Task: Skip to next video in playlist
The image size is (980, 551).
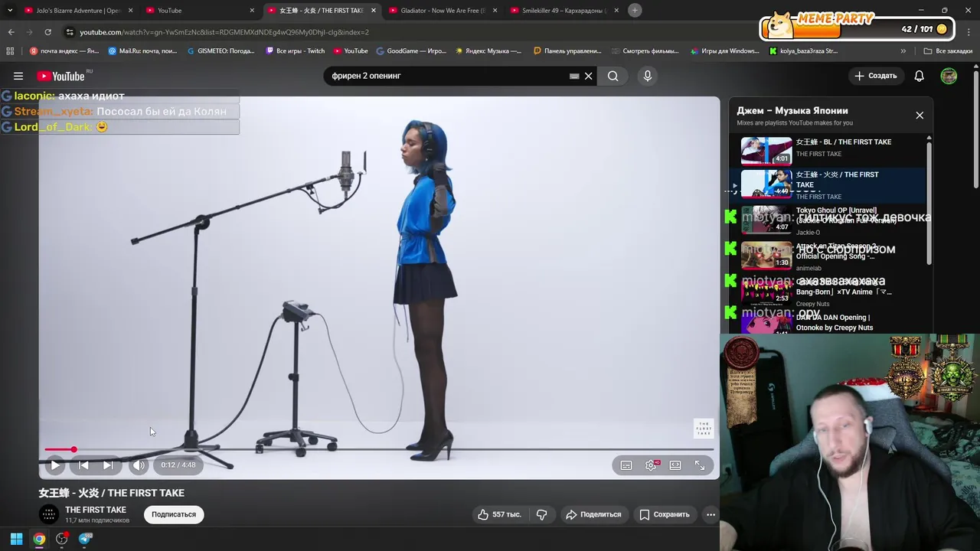Action: point(108,465)
